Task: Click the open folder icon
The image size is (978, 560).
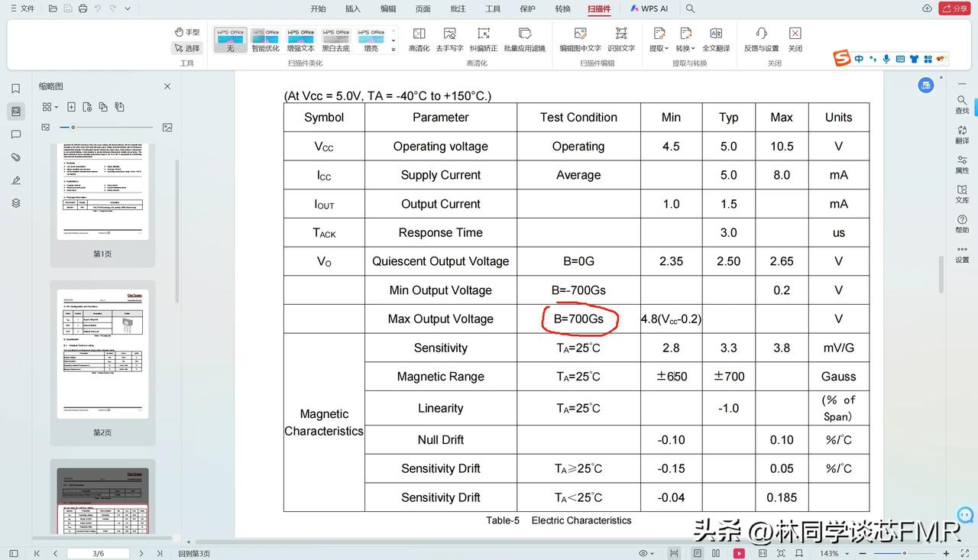Action: coord(53,8)
